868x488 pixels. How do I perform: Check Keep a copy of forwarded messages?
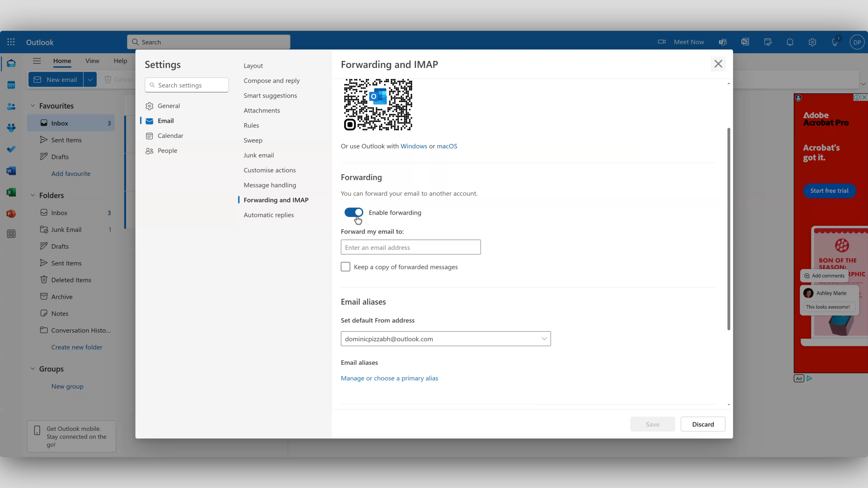pos(345,267)
